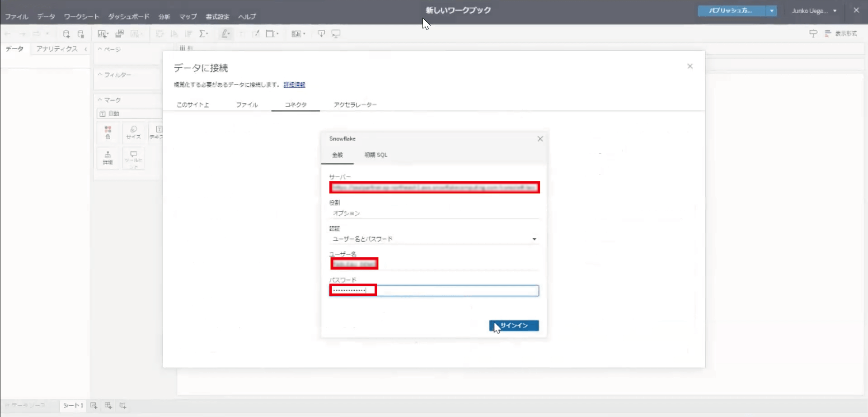
Task: Click the Sort Ascending toolbar icon
Action: [174, 34]
